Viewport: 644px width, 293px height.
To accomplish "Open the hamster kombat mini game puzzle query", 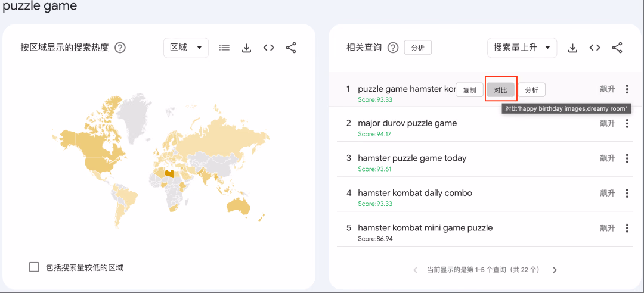I will click(425, 227).
